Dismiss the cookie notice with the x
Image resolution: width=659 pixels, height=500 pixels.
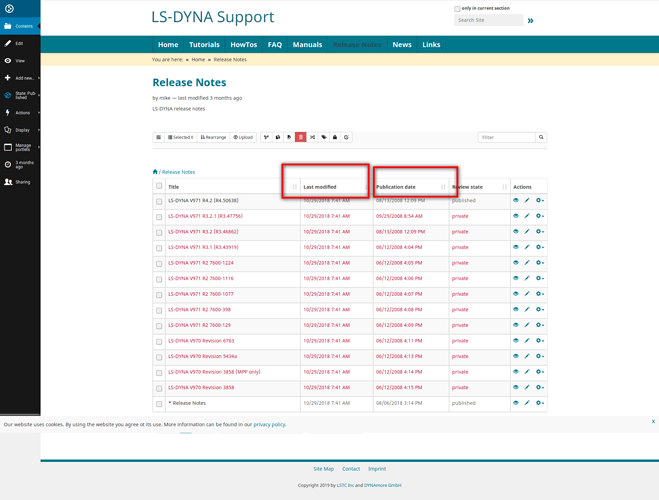(x=653, y=421)
